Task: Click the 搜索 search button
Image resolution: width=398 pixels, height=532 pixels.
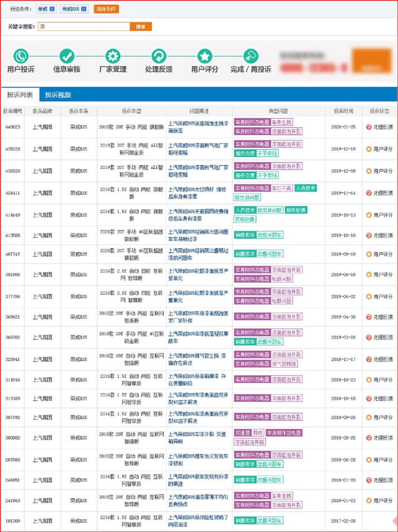Action: [x=141, y=27]
